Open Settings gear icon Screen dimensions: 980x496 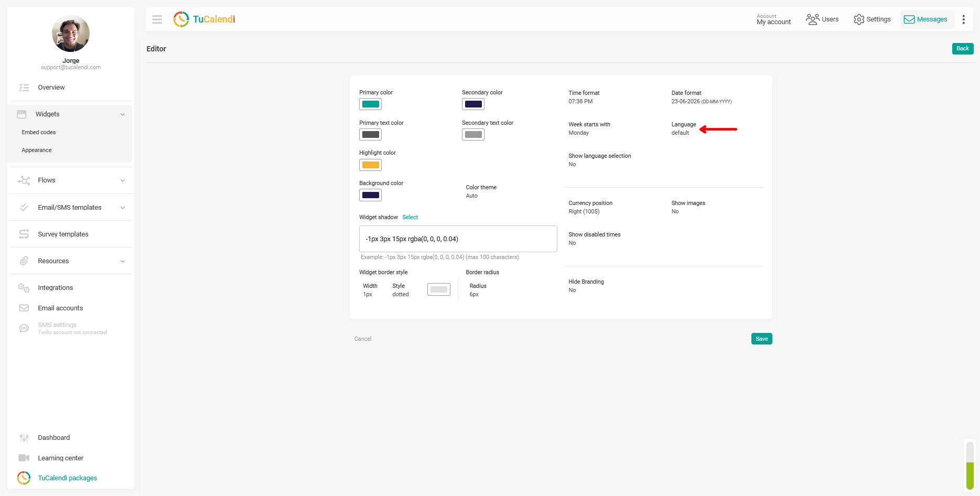tap(858, 19)
